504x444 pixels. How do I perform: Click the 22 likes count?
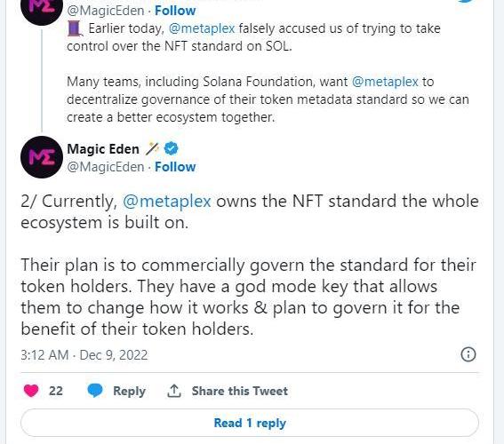[56, 391]
